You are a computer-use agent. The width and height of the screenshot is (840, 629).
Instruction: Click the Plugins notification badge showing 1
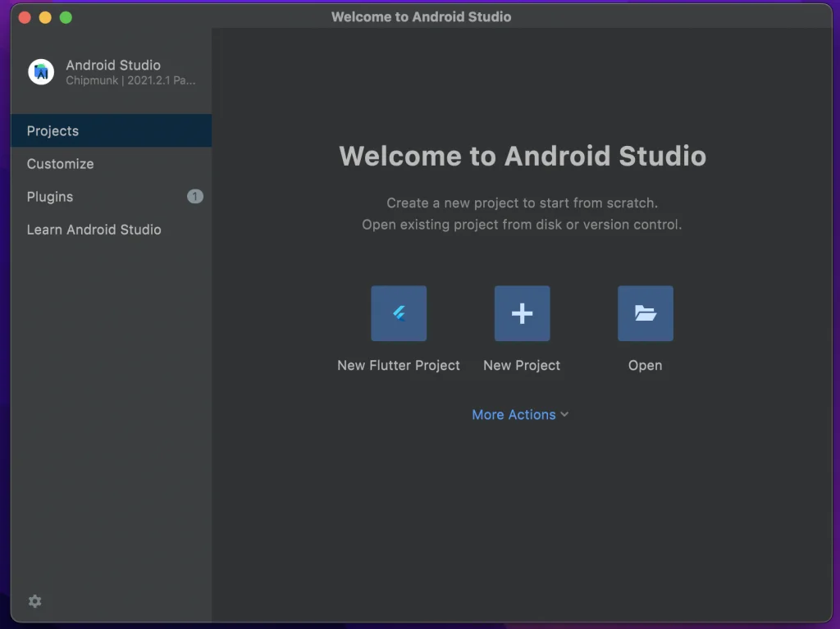click(x=194, y=197)
